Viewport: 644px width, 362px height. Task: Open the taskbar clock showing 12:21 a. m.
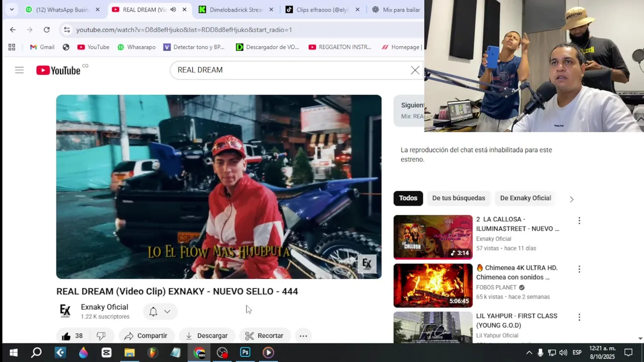[x=602, y=352]
